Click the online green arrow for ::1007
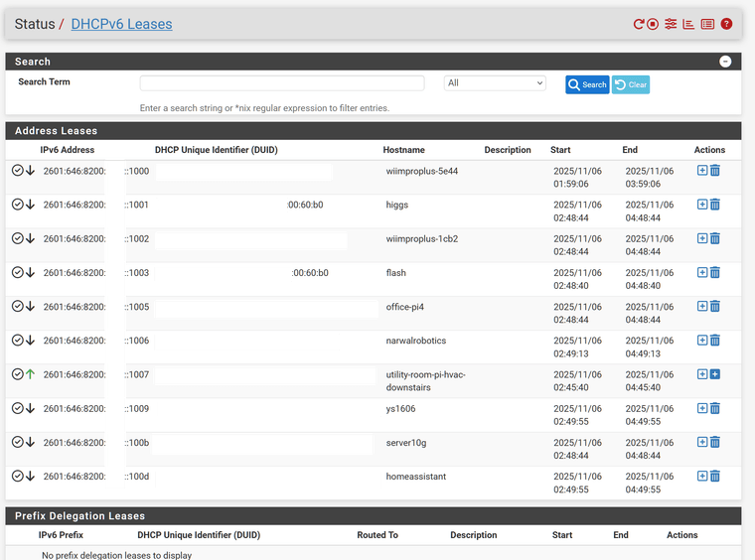 click(x=30, y=374)
